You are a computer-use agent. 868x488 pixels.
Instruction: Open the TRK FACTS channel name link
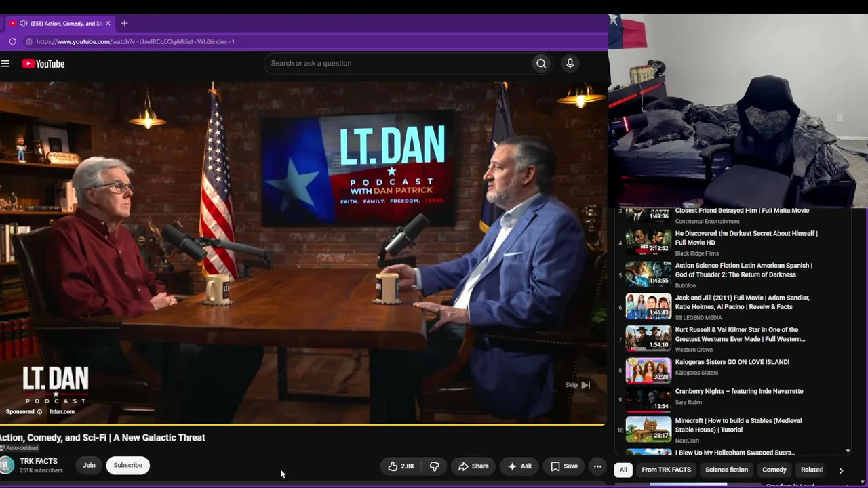[39, 461]
